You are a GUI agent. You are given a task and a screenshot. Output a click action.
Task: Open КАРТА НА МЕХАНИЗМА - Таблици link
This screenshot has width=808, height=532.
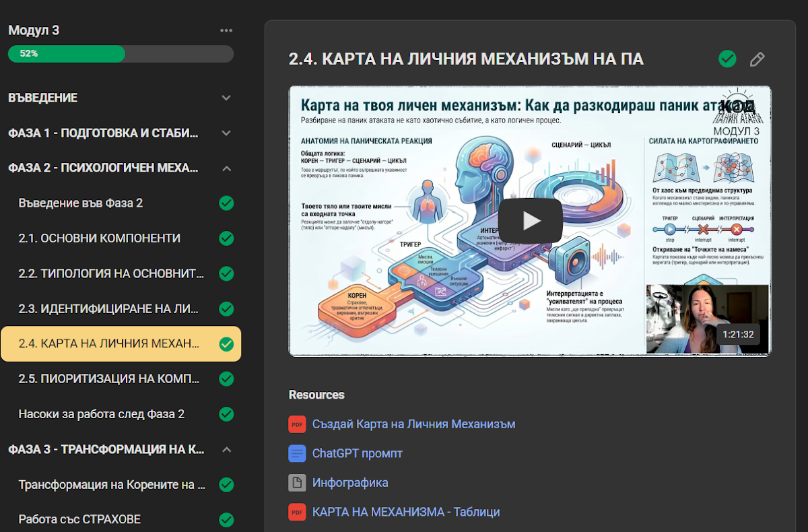point(406,512)
